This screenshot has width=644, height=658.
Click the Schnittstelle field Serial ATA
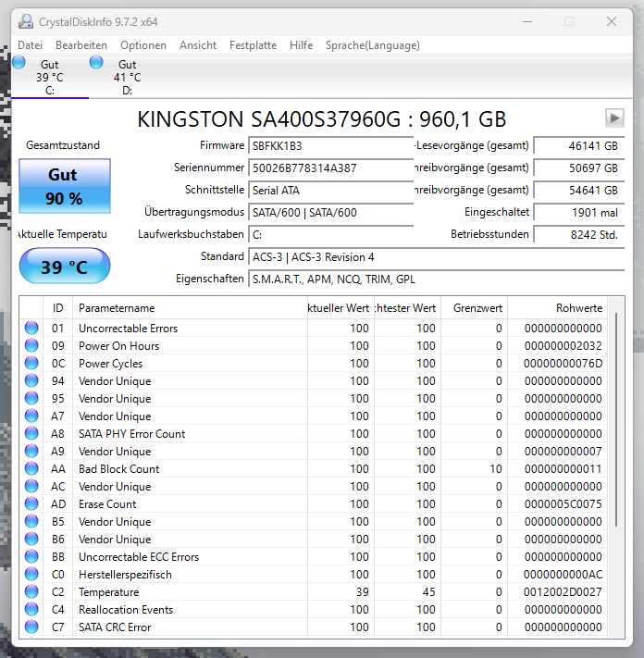pos(331,190)
